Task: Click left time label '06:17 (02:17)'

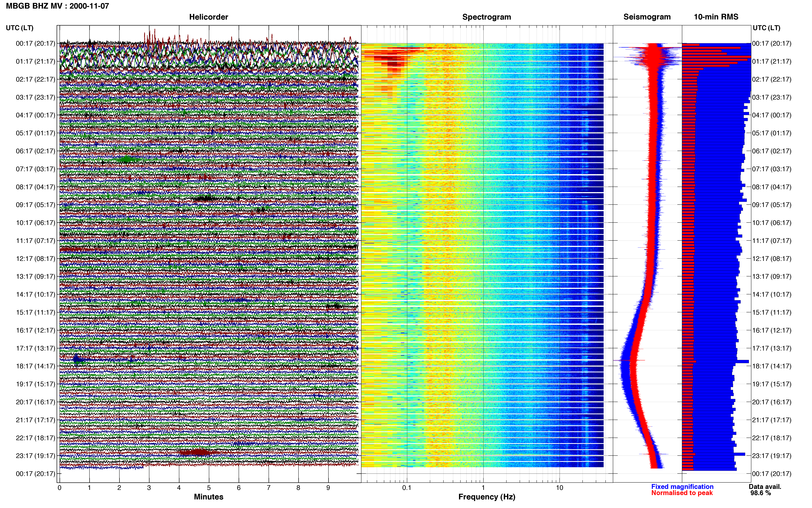Action: click(35, 151)
